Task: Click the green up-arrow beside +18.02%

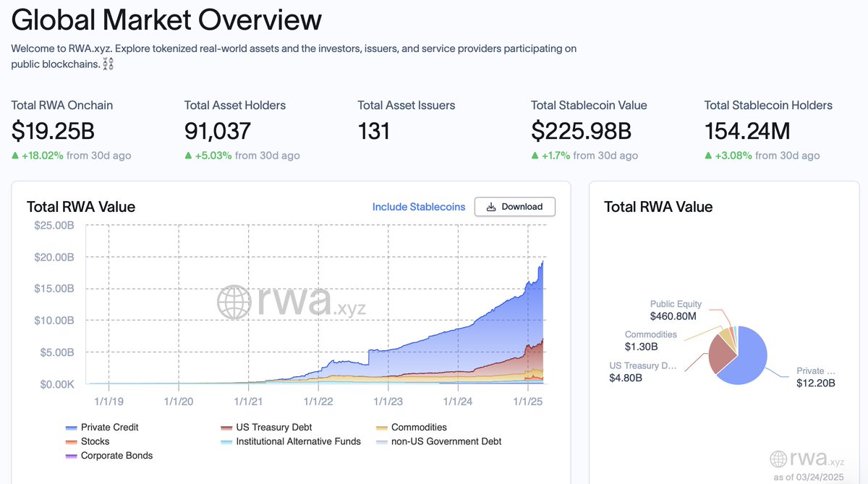Action: tap(17, 155)
